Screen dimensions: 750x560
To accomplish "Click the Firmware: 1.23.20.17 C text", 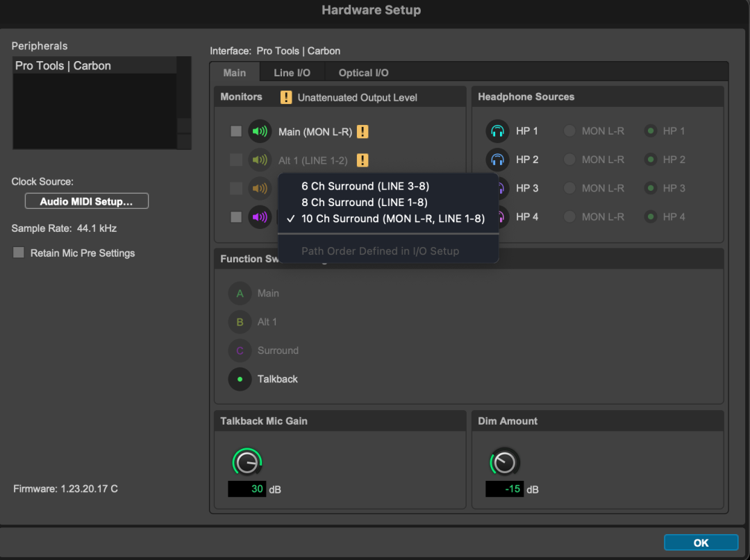I will point(65,489).
